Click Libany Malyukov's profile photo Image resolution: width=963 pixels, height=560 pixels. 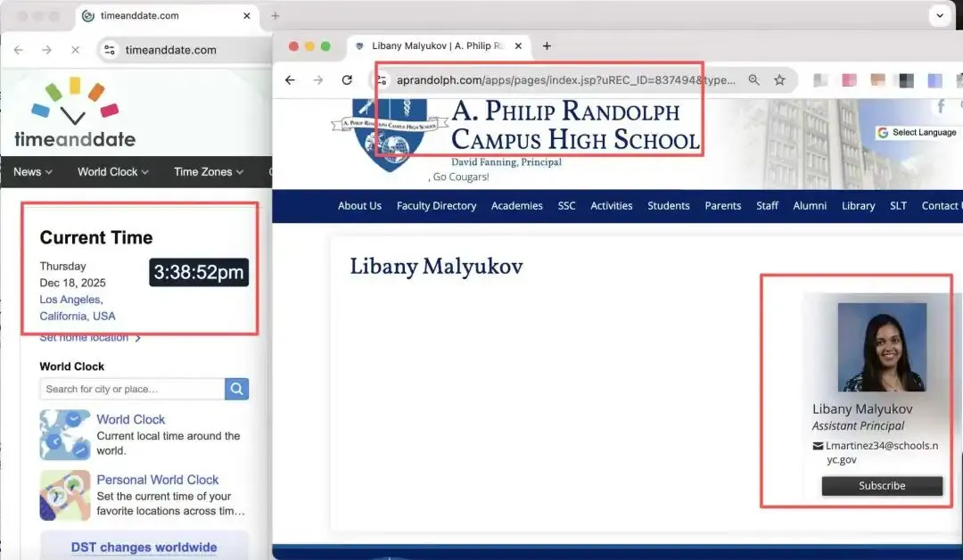pyautogui.click(x=882, y=347)
